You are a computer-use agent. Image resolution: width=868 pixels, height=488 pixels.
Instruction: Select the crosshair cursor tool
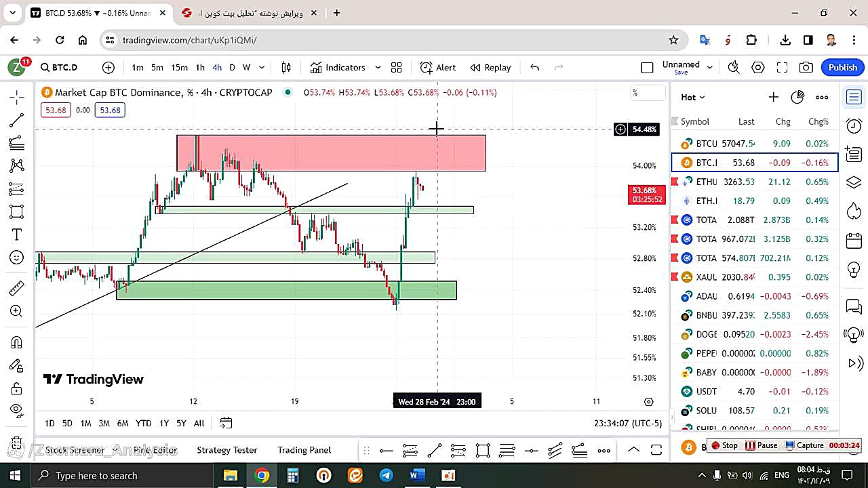(17, 97)
